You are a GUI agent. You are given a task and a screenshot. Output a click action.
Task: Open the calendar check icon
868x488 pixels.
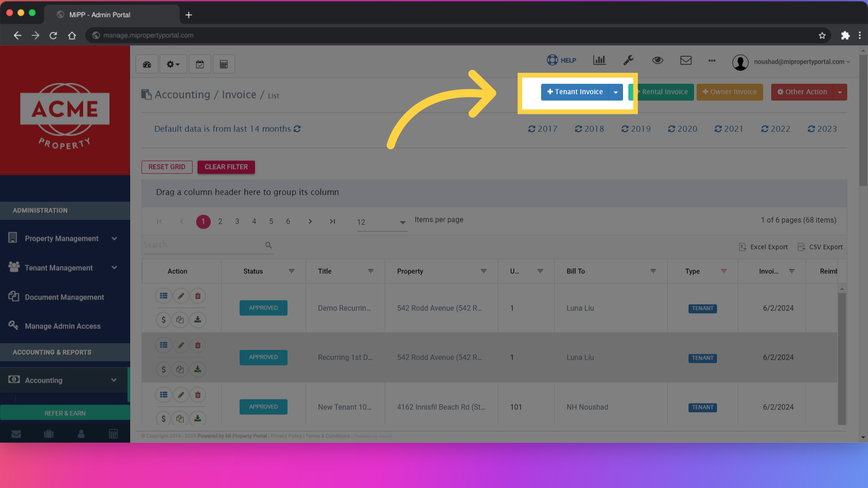pyautogui.click(x=200, y=64)
